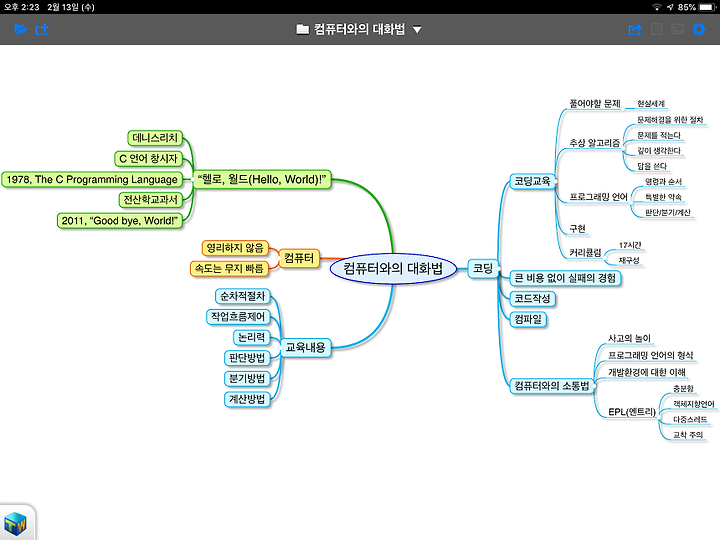Click the 충분함 text
The height and width of the screenshot is (540, 720).
(683, 388)
